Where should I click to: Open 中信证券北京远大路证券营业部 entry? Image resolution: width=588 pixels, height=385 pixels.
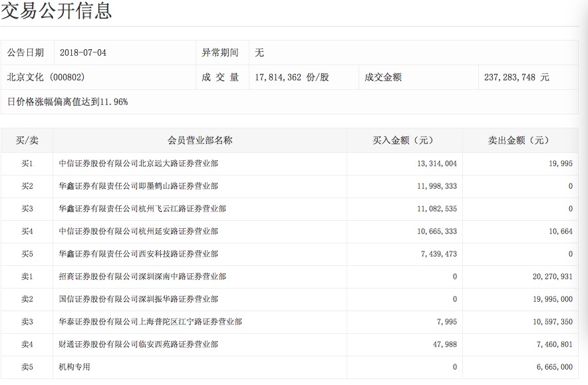[138, 164]
